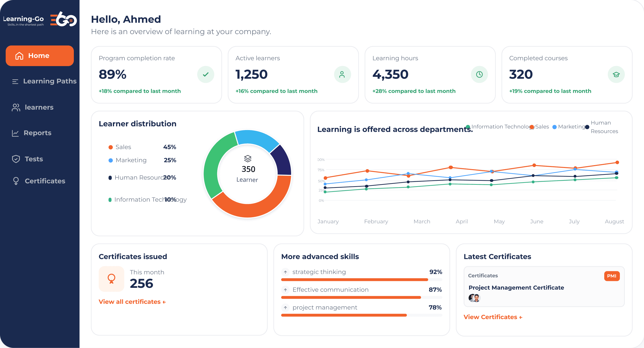Click the layers icon inside the donut chart
The width and height of the screenshot is (644, 348).
(x=248, y=159)
